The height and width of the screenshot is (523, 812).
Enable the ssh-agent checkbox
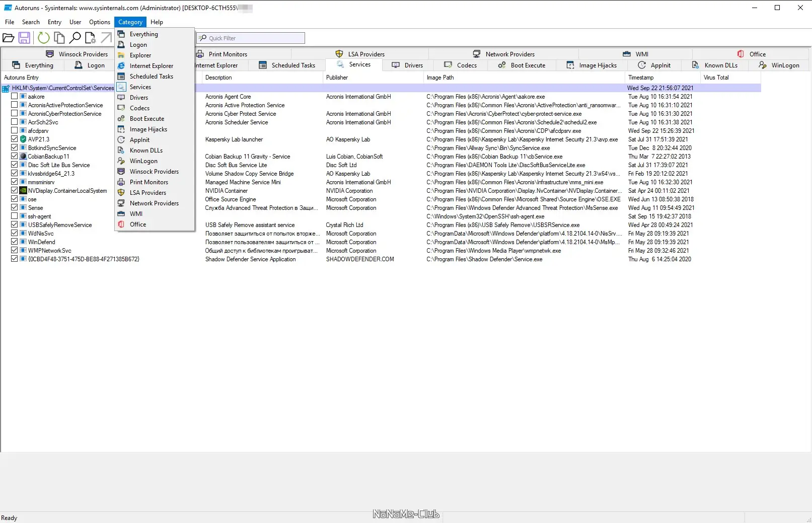(x=15, y=216)
